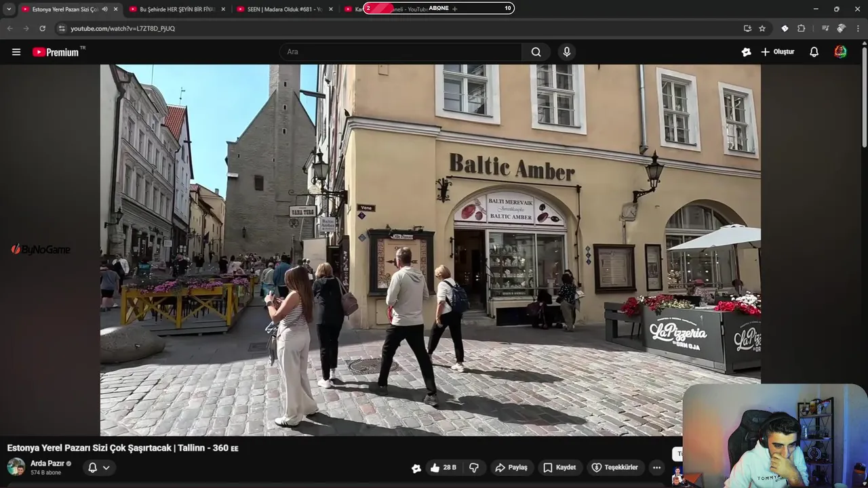This screenshot has height=488, width=868.
Task: Switch to SEEN Madara Olduk #681 tab
Action: tap(283, 9)
